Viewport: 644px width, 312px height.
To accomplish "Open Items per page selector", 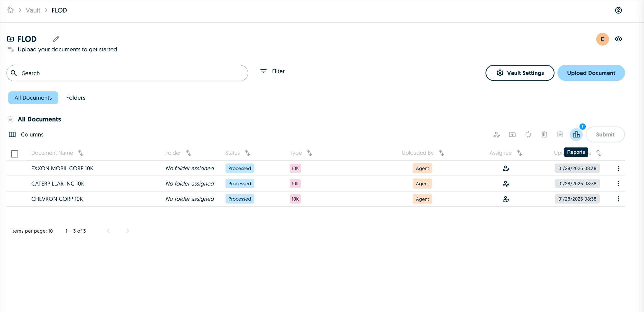I will [32, 231].
